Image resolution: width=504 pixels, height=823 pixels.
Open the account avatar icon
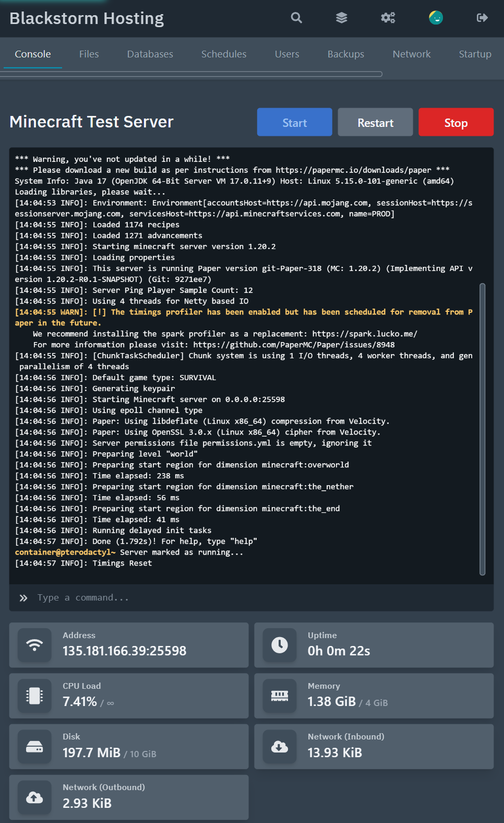click(x=436, y=18)
